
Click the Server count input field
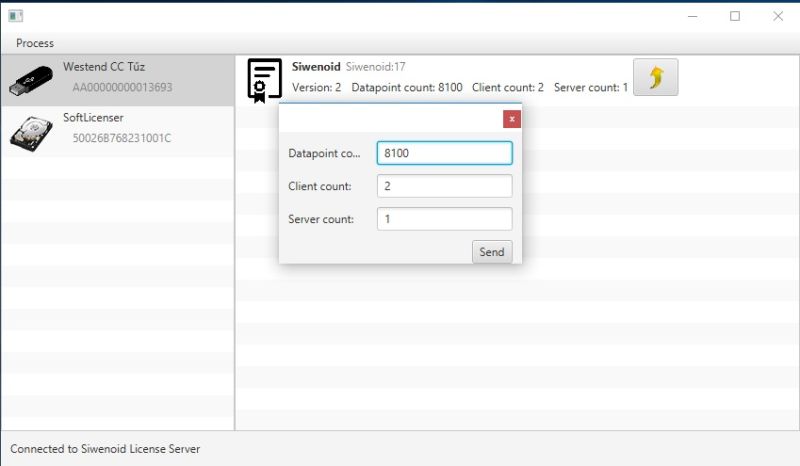point(444,219)
